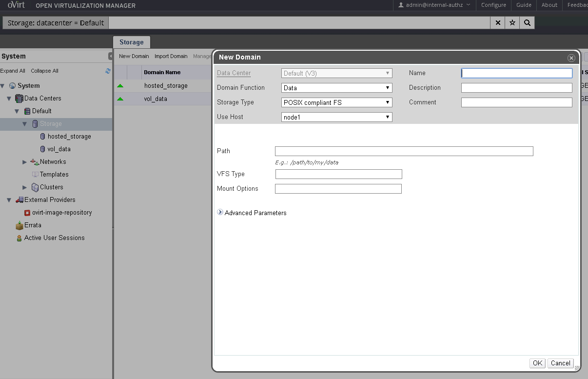Collapse the System pane with the arrow icon

(x=111, y=56)
